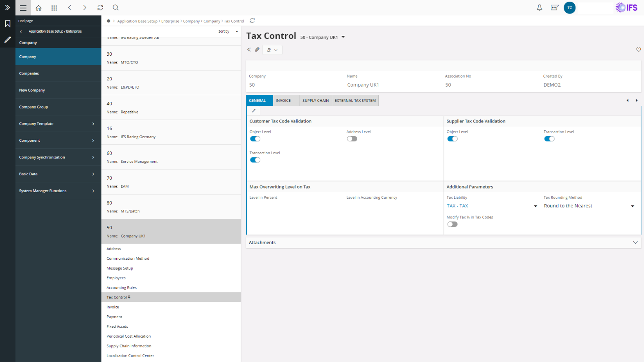Open notifications via the bell icon
Screen dimensions: 644x362
pos(539,7)
